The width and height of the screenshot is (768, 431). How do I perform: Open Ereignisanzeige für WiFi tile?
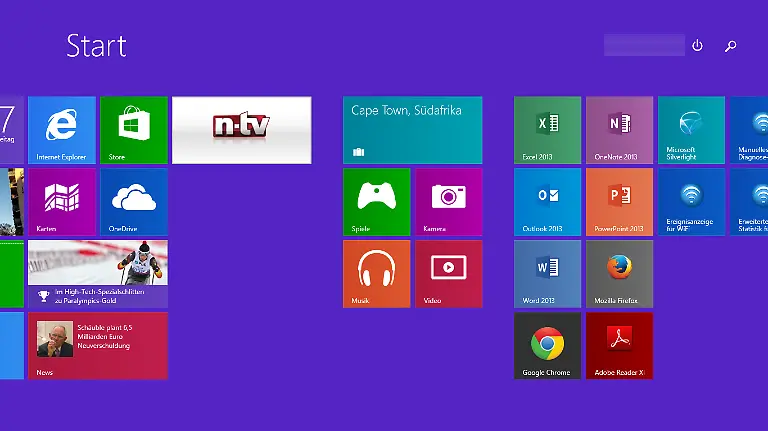(x=692, y=202)
